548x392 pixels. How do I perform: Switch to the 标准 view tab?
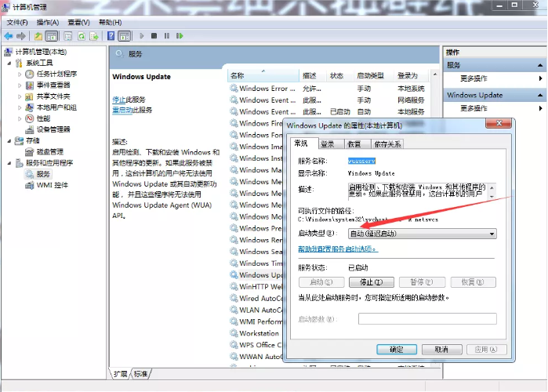click(140, 374)
